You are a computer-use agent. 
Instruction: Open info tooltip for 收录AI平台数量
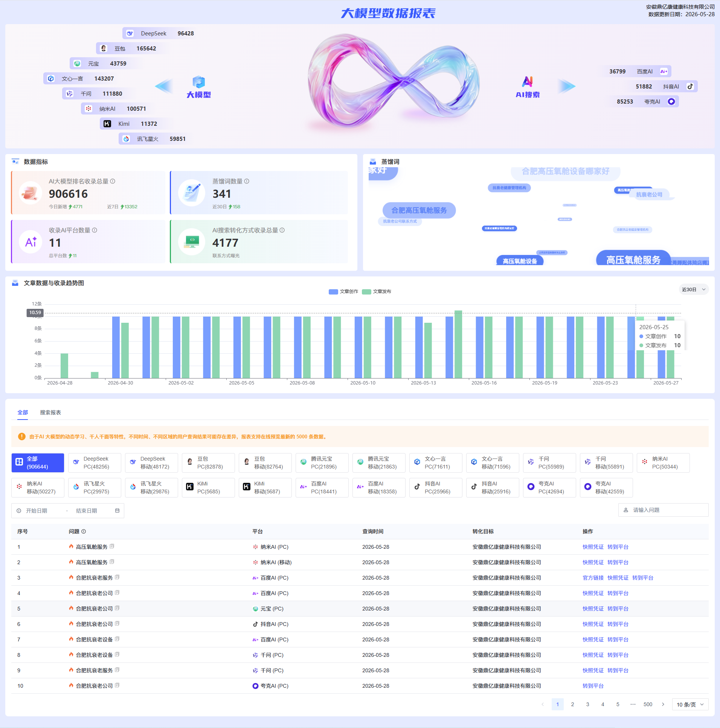tap(95, 230)
